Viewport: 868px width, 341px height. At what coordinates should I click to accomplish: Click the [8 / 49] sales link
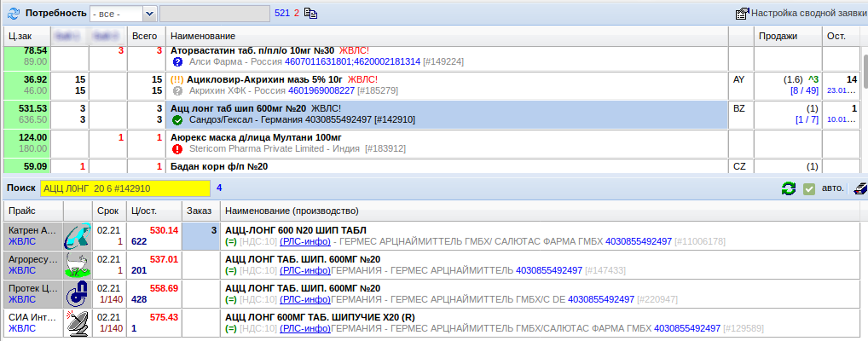pos(804,90)
